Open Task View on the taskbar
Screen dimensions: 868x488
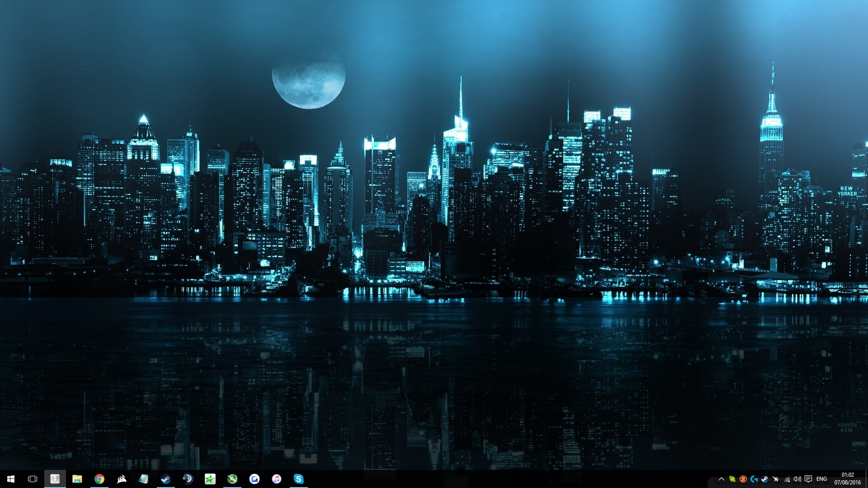click(33, 479)
